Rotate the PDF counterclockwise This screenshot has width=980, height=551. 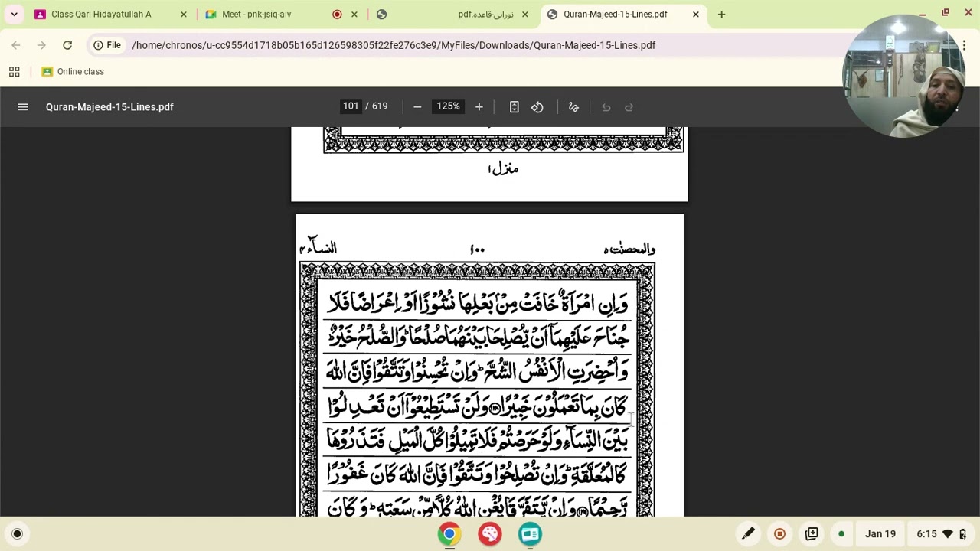point(537,107)
